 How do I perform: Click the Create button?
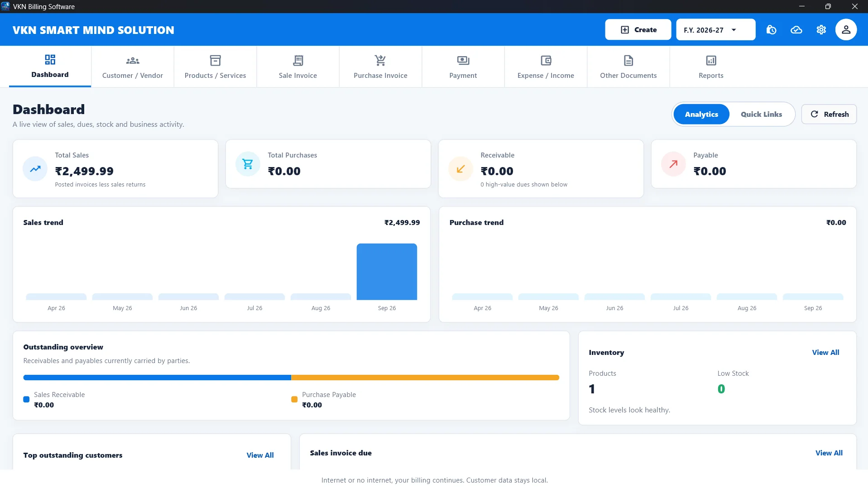coord(638,30)
